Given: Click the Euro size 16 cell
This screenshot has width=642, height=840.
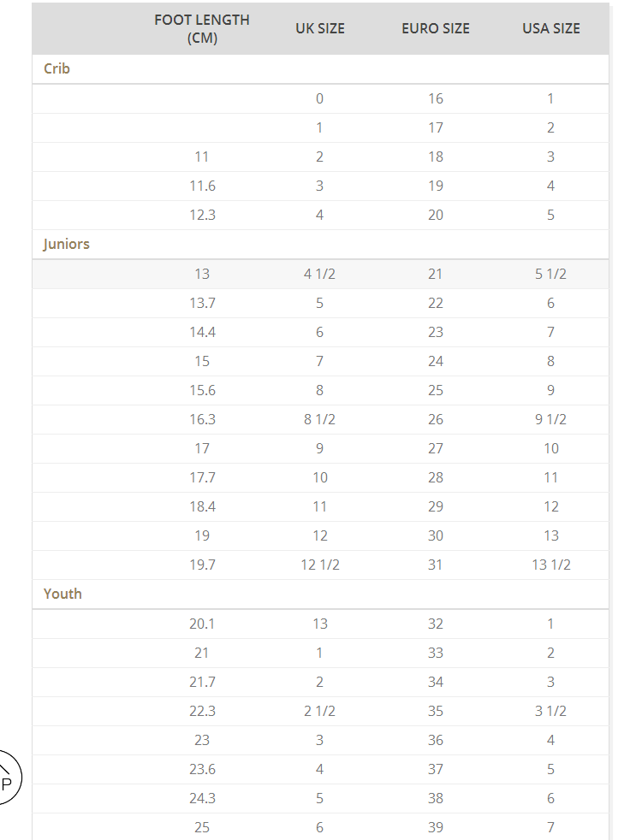Looking at the screenshot, I should (436, 98).
